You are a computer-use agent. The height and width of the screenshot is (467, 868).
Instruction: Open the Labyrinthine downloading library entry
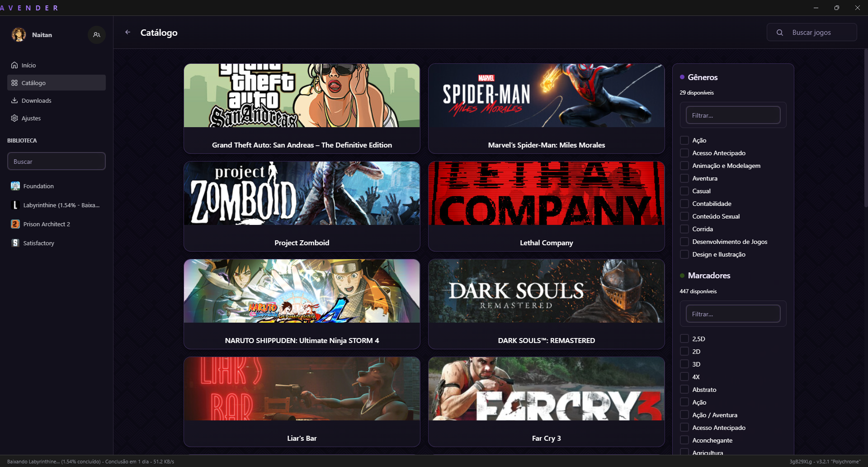(57, 205)
